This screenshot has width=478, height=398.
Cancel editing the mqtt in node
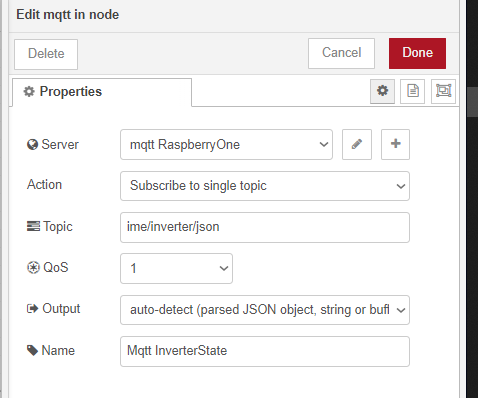point(341,53)
